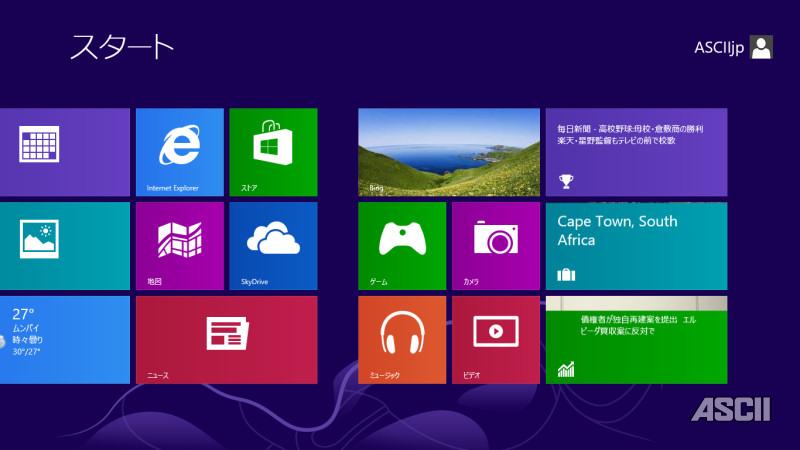The width and height of the screenshot is (800, 450).
Task: Open the weather tile showing 27°
Action: tap(65, 340)
